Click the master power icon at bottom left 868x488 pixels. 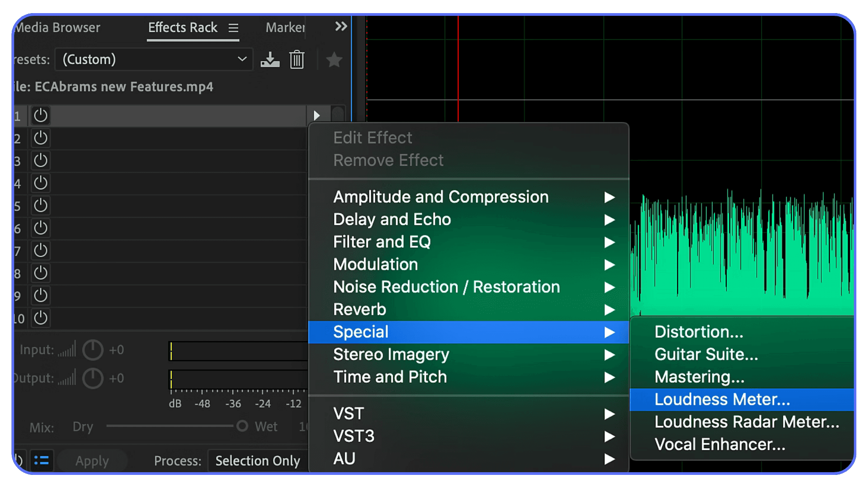tap(18, 460)
